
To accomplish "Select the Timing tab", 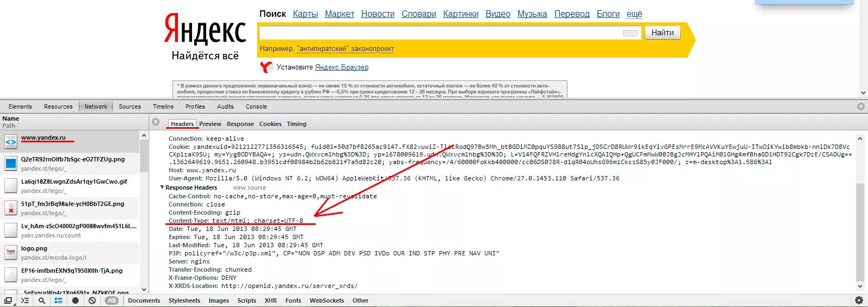I will (x=297, y=124).
